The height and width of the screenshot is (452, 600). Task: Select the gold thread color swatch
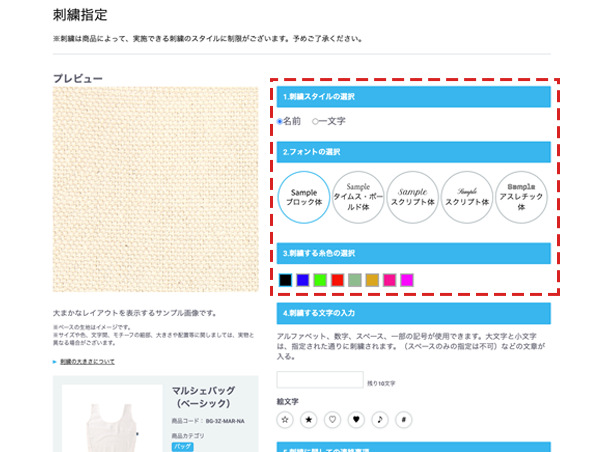coord(372,280)
